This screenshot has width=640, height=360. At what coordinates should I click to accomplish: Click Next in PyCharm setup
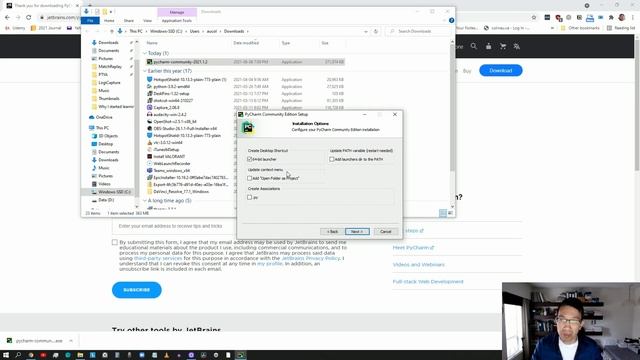pyautogui.click(x=357, y=231)
